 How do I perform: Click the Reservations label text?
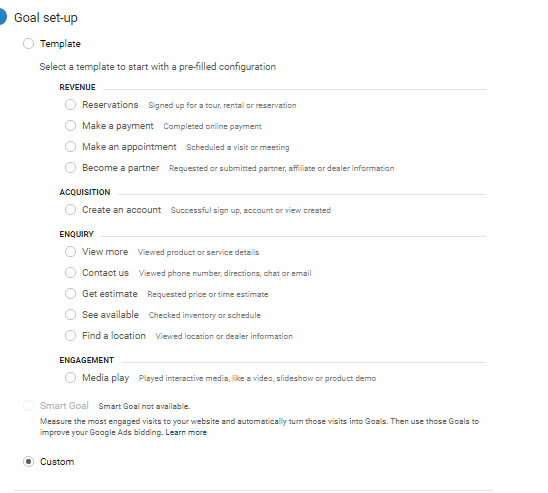point(110,105)
